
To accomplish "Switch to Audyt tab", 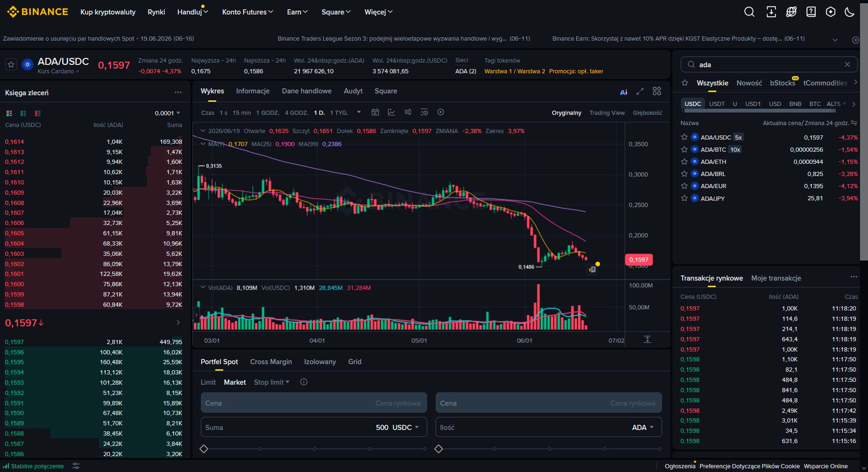I will [x=353, y=91].
